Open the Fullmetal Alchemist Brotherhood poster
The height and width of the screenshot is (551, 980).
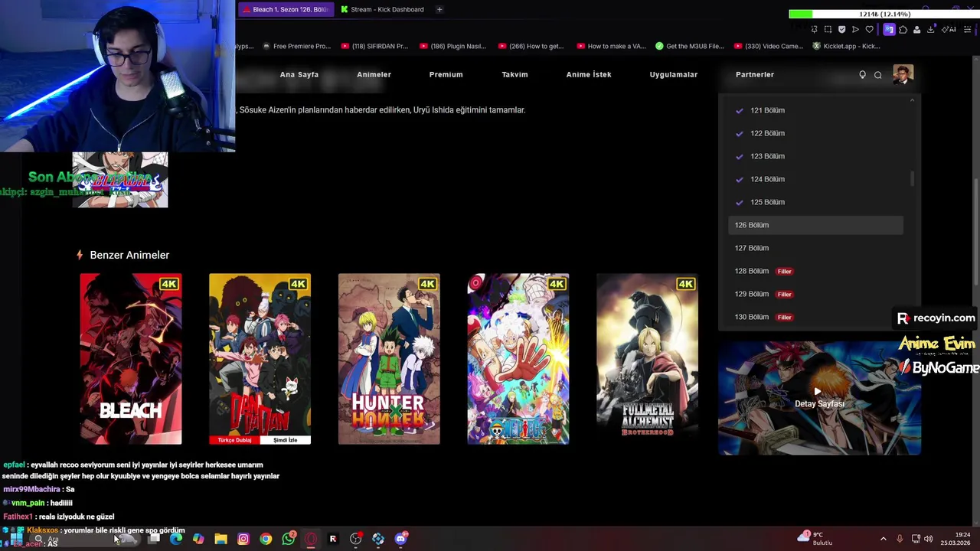point(648,359)
